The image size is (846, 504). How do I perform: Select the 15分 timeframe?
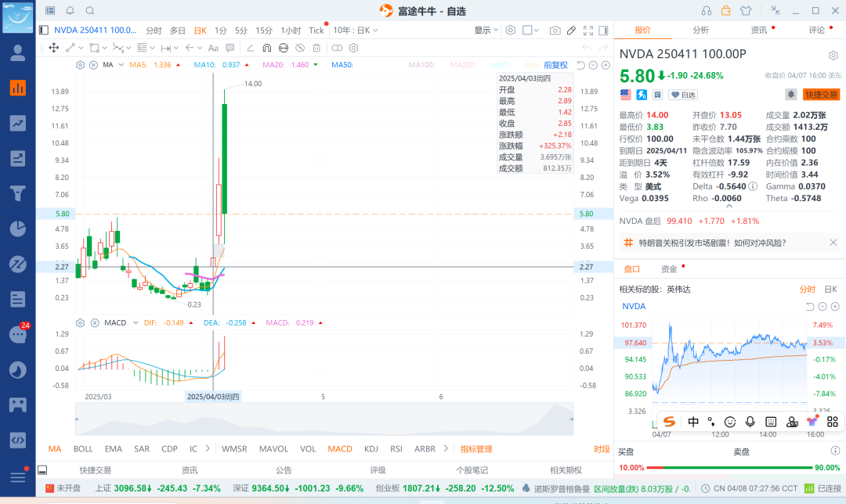[x=264, y=31]
